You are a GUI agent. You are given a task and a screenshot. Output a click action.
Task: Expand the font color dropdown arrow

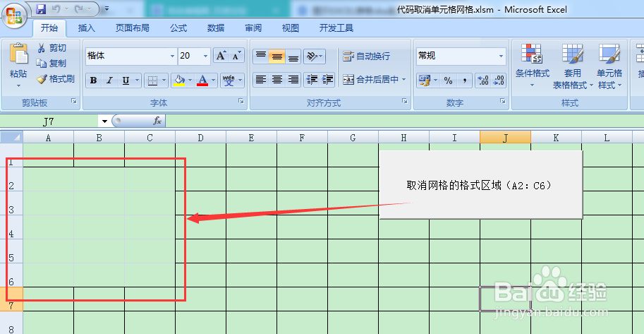(214, 80)
